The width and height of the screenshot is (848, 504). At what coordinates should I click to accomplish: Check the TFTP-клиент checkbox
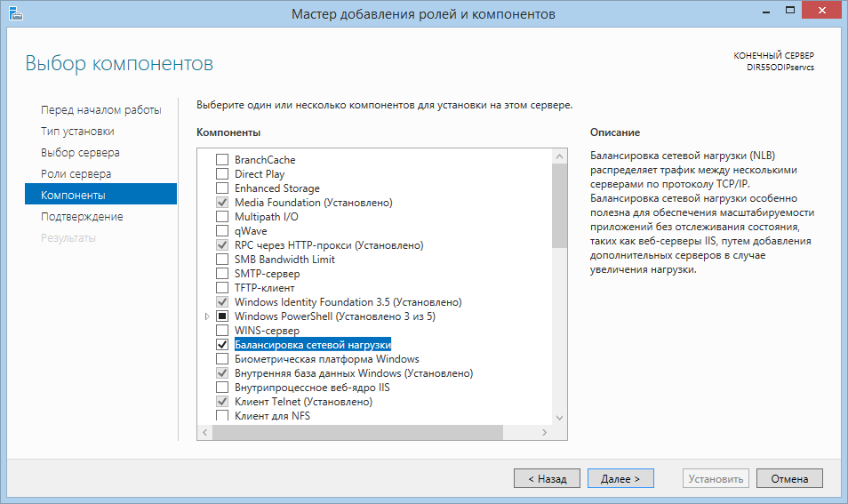click(222, 288)
